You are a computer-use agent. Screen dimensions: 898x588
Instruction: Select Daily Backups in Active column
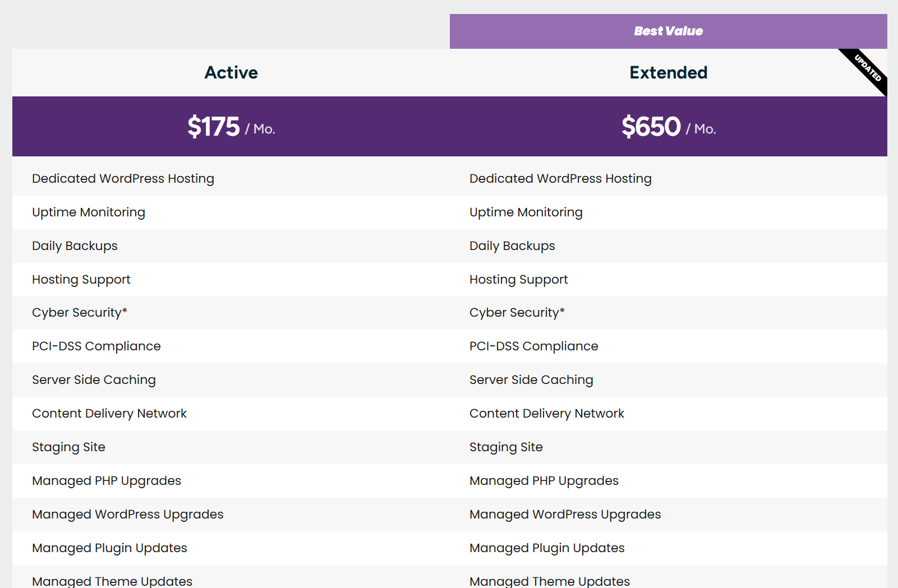click(75, 246)
